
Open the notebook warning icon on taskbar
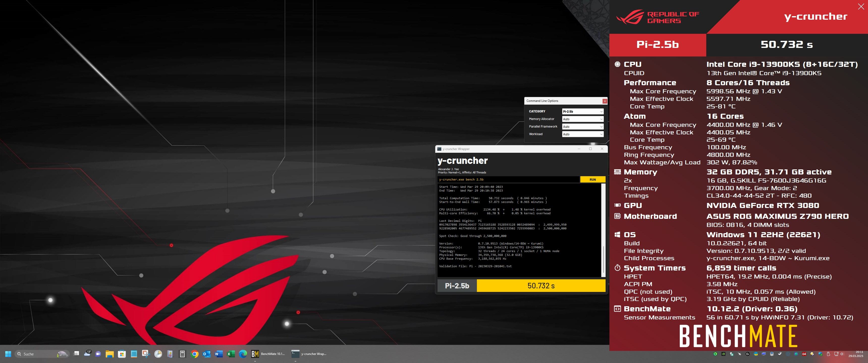170,354
